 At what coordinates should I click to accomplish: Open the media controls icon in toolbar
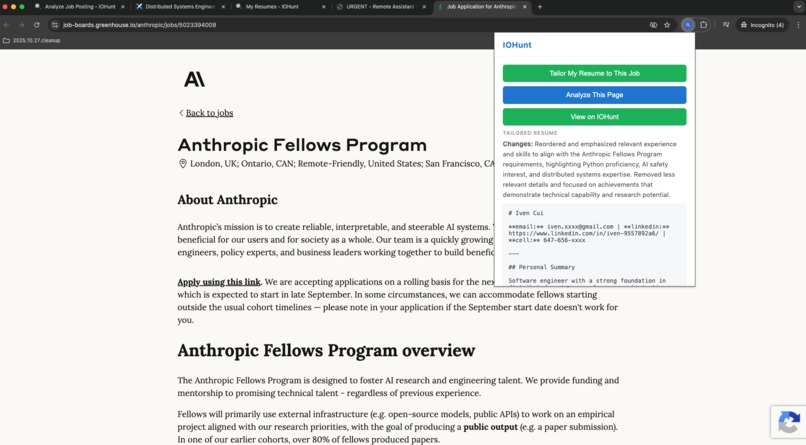pyautogui.click(x=726, y=25)
